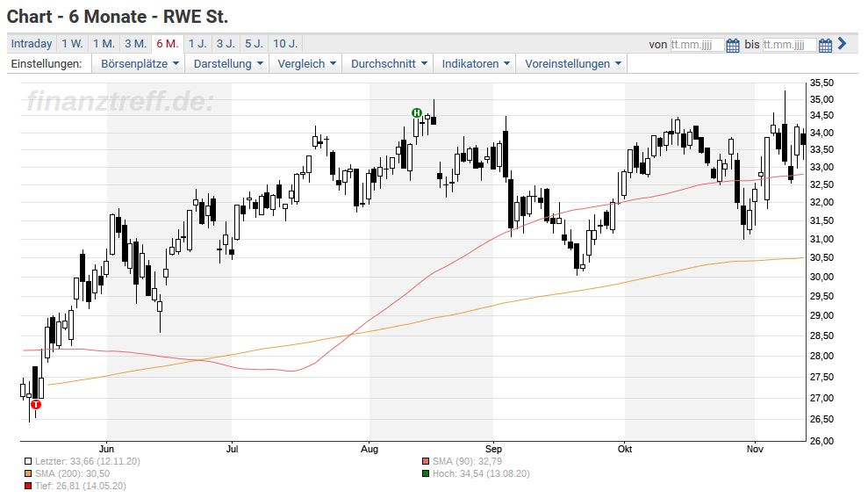The width and height of the screenshot is (868, 498).
Task: Select the 1 J. time range tab
Action: point(197,44)
